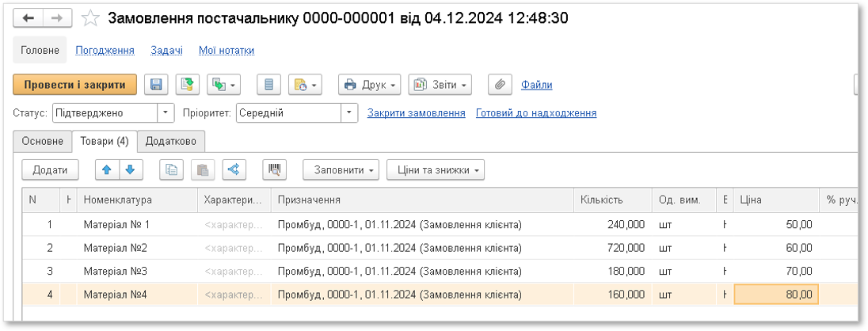The height and width of the screenshot is (331, 868).
Task: Click the post document icon
Action: tap(187, 85)
